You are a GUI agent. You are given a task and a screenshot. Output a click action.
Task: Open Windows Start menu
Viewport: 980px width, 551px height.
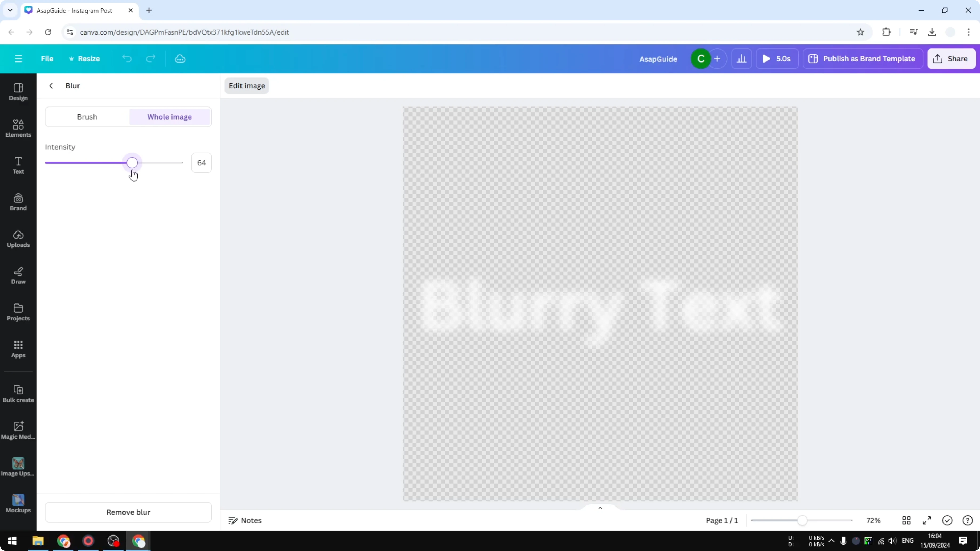point(12,541)
